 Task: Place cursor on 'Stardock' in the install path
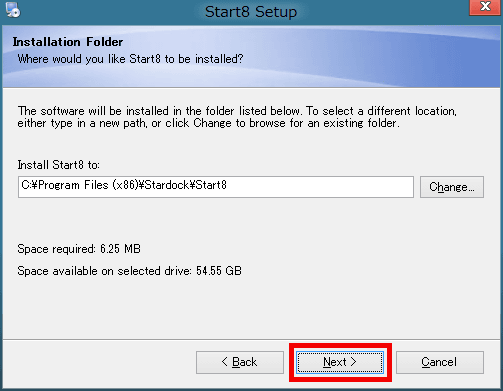[167, 185]
